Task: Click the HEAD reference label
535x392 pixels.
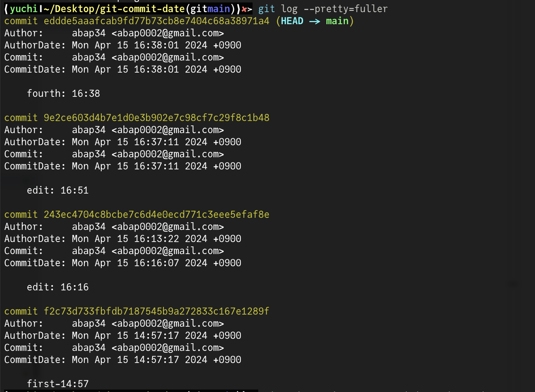Action: (x=292, y=21)
